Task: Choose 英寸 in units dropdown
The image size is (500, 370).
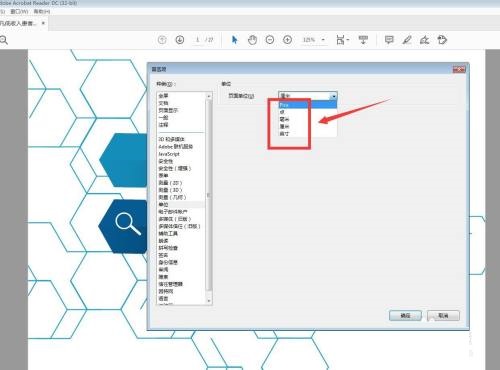Action: pos(308,134)
